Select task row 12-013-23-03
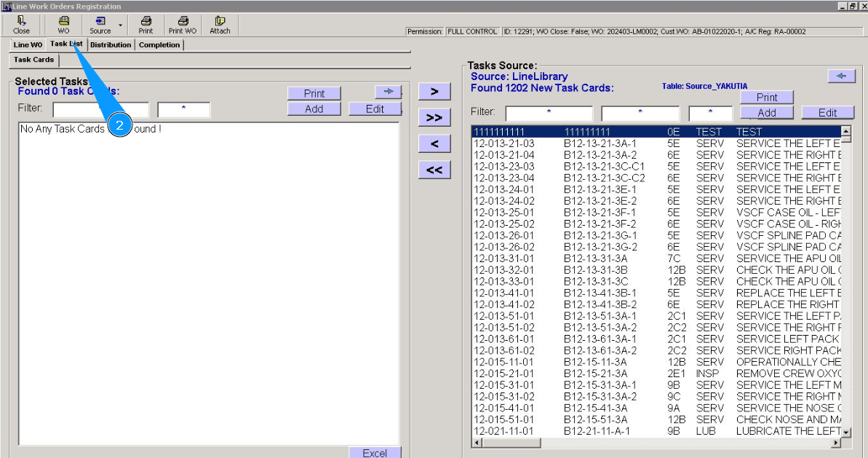This screenshot has width=868, height=458. point(656,167)
